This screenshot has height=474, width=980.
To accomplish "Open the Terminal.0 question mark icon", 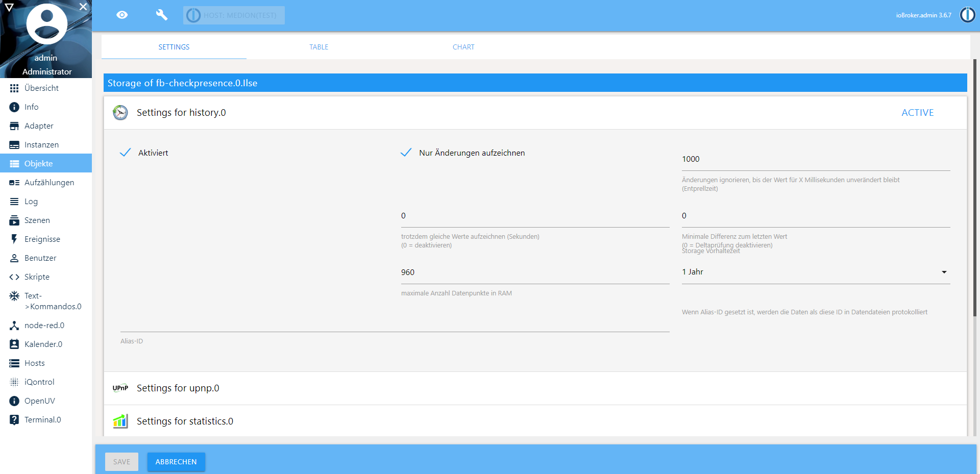I will point(14,420).
